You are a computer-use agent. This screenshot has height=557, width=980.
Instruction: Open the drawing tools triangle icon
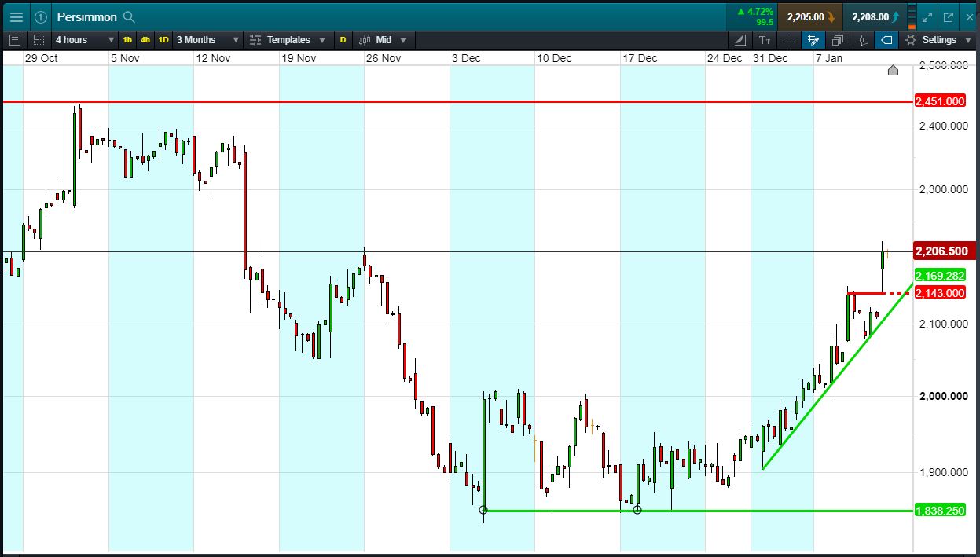(x=740, y=40)
